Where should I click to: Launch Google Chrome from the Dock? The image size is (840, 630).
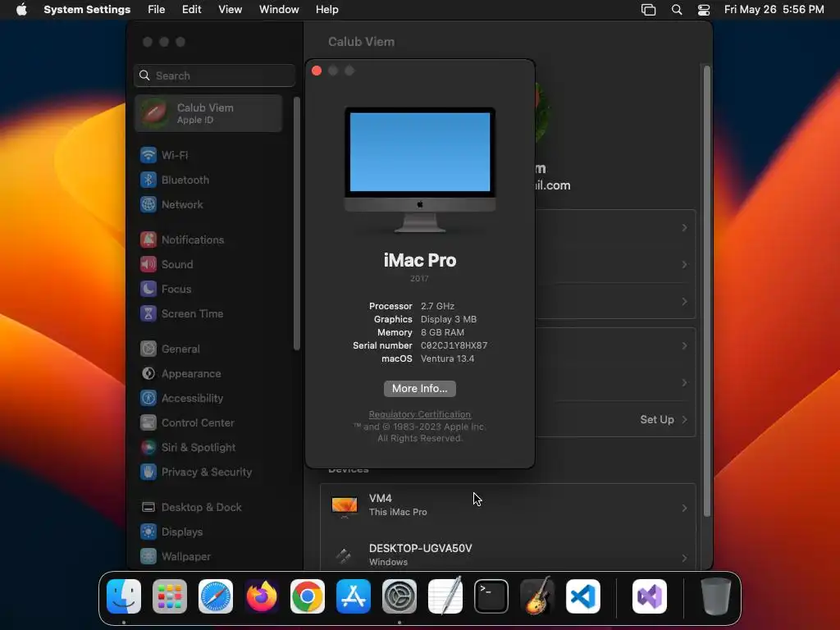308,596
